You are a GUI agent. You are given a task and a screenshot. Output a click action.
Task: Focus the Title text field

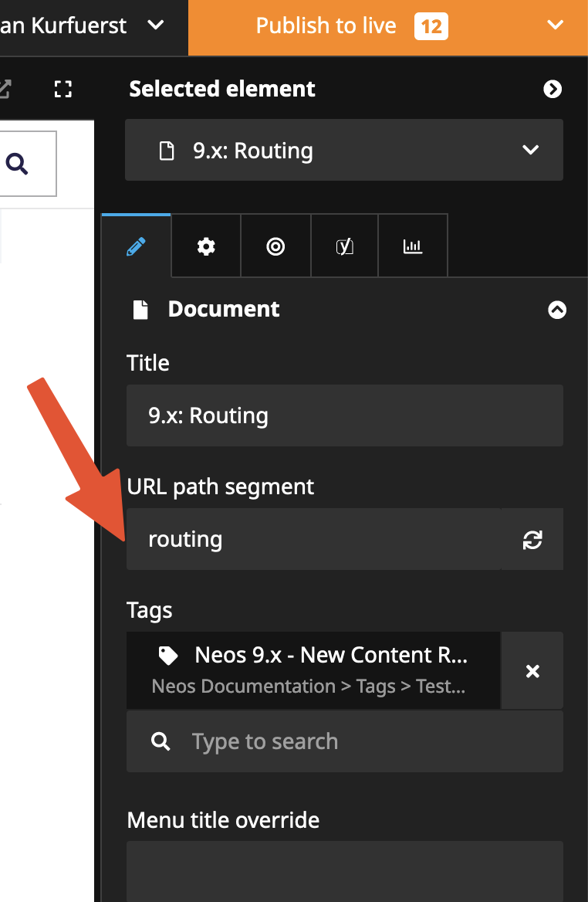(344, 416)
